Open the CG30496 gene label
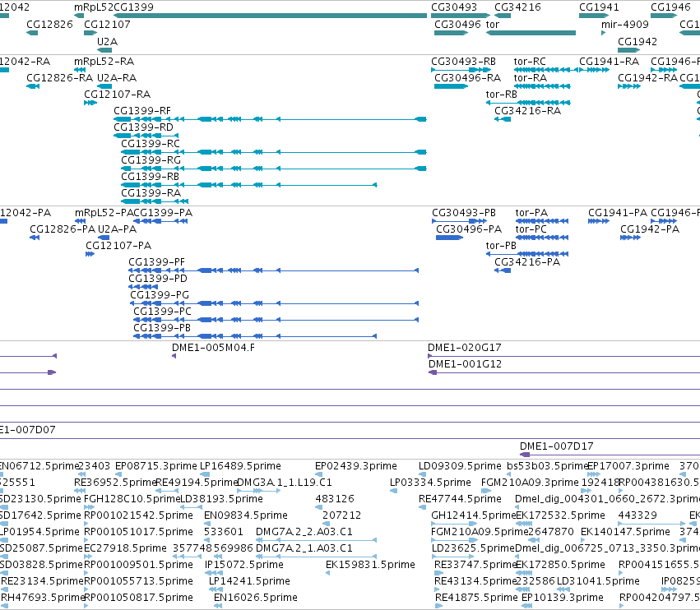The image size is (700, 610). click(457, 24)
